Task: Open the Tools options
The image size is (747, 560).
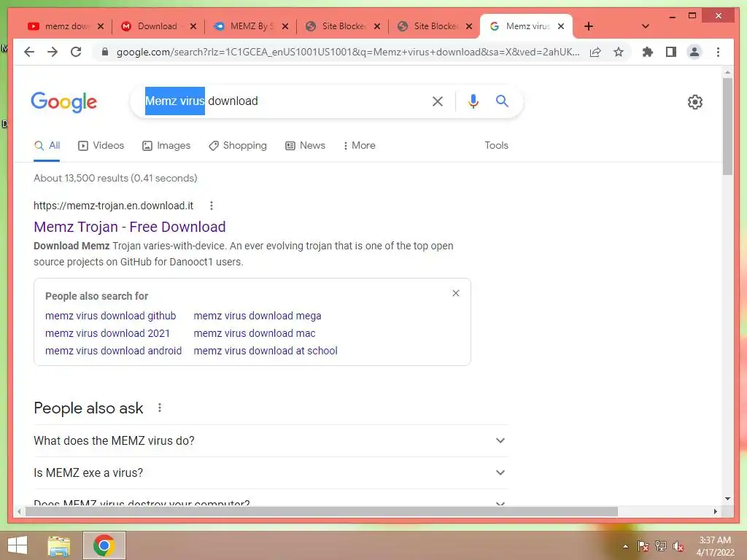Action: pyautogui.click(x=496, y=145)
